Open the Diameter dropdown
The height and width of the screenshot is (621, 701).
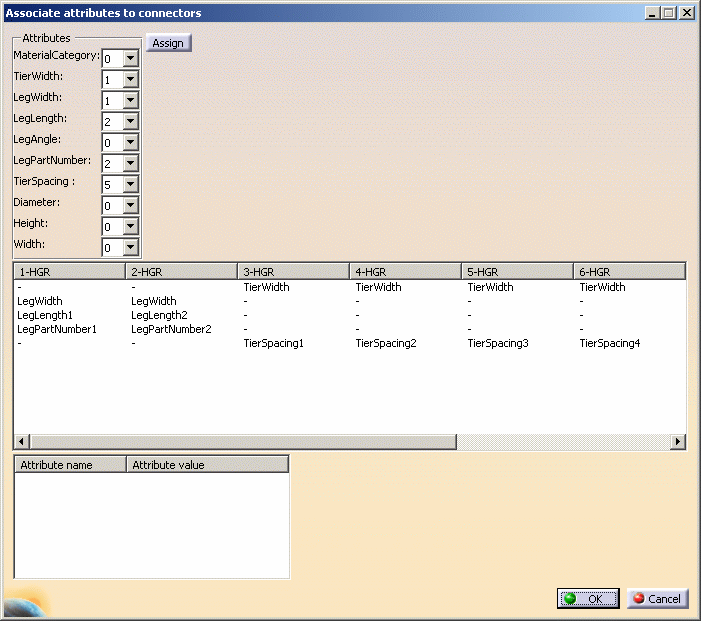(x=130, y=206)
